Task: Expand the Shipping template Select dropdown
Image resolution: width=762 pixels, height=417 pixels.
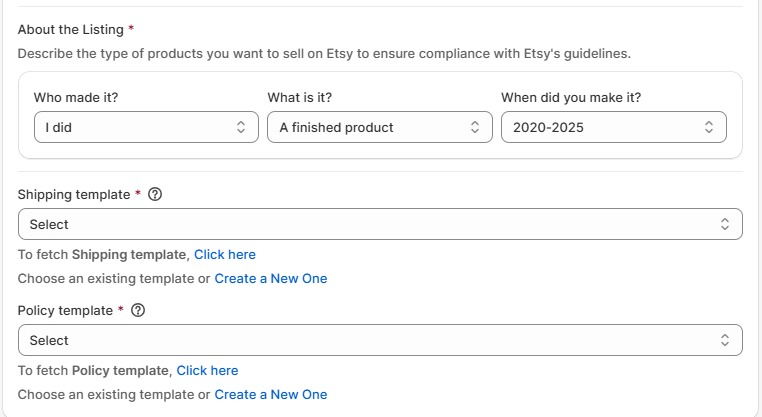Action: pyautogui.click(x=380, y=224)
